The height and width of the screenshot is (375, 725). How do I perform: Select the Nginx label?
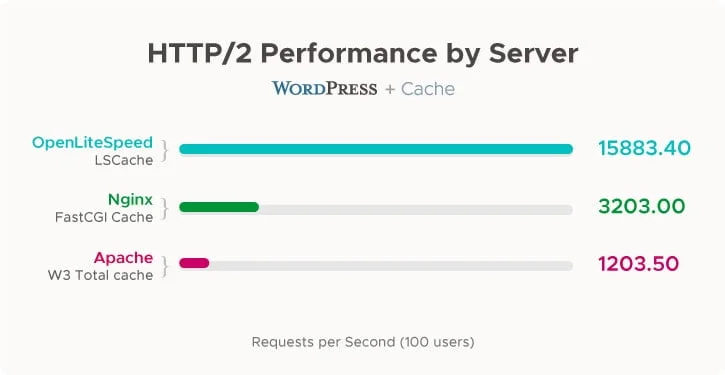click(x=130, y=200)
